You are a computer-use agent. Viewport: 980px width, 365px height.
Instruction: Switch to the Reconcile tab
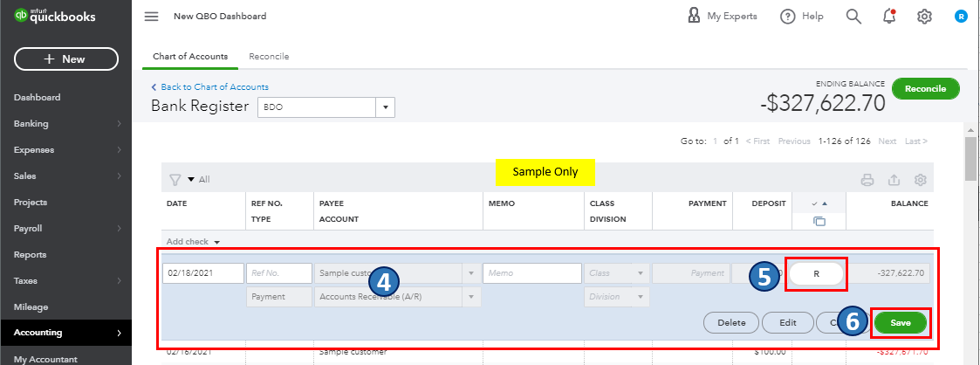pos(269,57)
